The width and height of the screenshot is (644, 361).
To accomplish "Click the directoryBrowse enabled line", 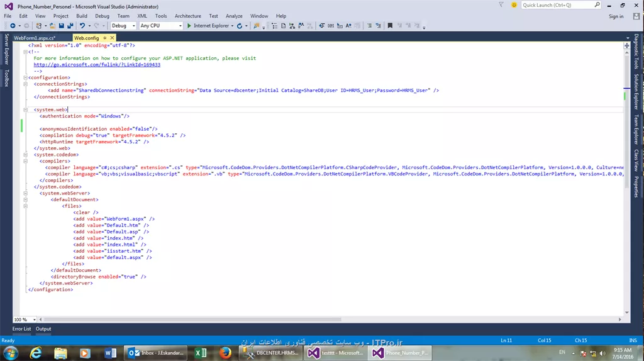I will 99,277.
